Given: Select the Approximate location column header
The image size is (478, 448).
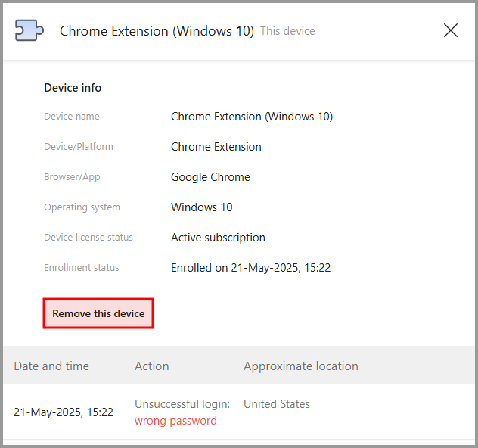Looking at the screenshot, I should pos(300,366).
